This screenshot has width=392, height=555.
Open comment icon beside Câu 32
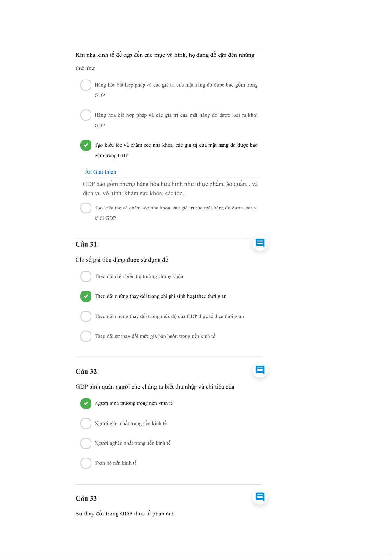260,370
